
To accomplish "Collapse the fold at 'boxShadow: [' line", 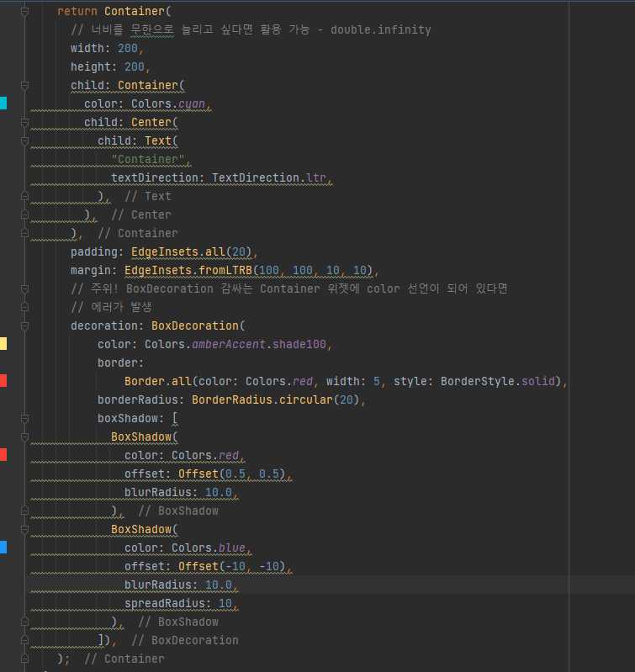I will click(x=25, y=418).
